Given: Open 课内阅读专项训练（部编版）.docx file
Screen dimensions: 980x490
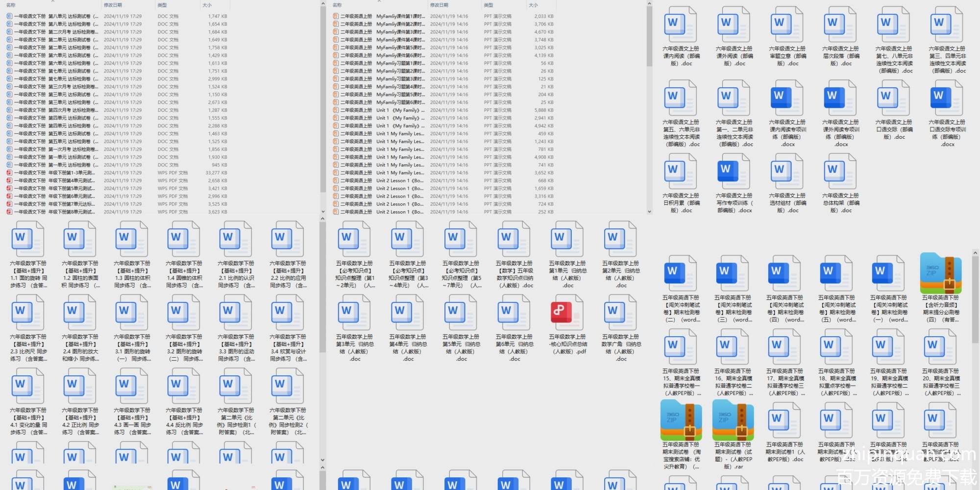Looking at the screenshot, I should (787, 98).
